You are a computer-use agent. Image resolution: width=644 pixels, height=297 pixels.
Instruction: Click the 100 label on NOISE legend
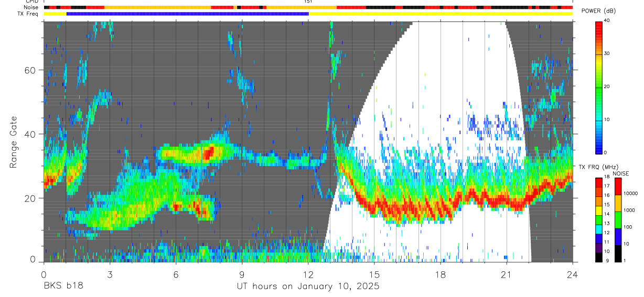pos(628,227)
